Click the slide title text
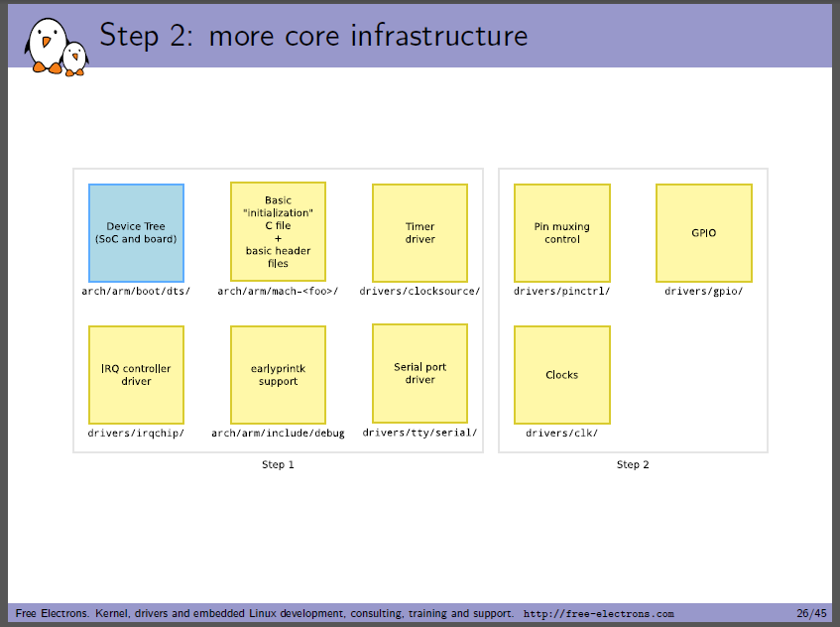 [x=313, y=36]
